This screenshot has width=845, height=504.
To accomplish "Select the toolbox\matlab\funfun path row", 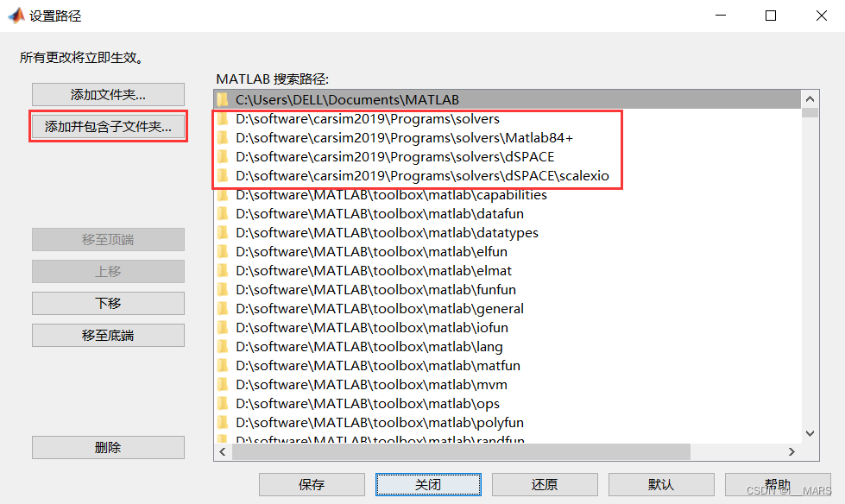I will [508, 289].
